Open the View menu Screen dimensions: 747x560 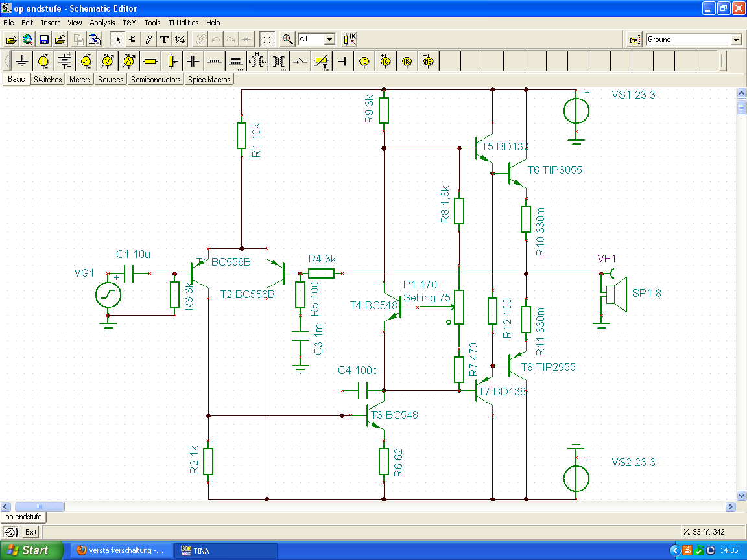[75, 23]
